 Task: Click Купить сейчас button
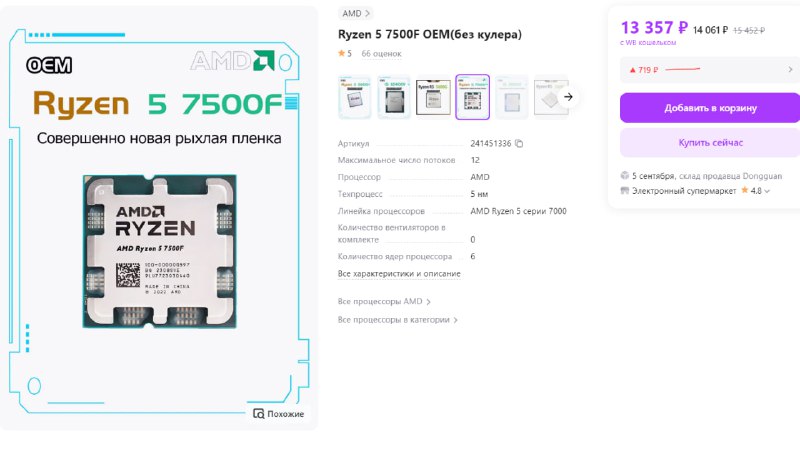tap(710, 142)
